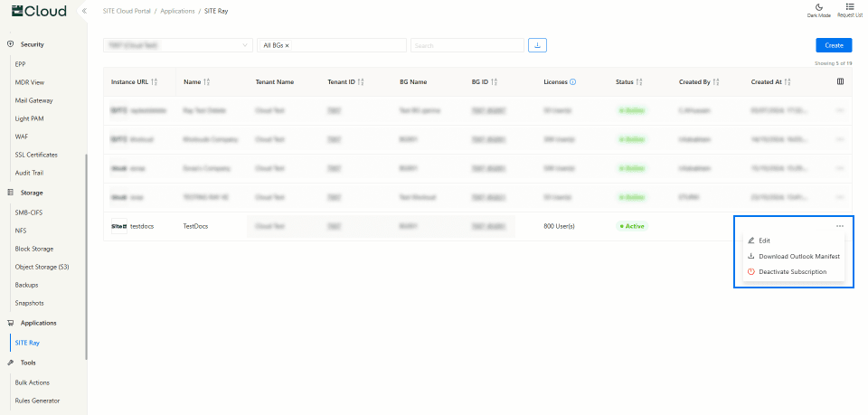Sort by Instance URL sort icon
The height and width of the screenshot is (415, 868).
coord(156,82)
